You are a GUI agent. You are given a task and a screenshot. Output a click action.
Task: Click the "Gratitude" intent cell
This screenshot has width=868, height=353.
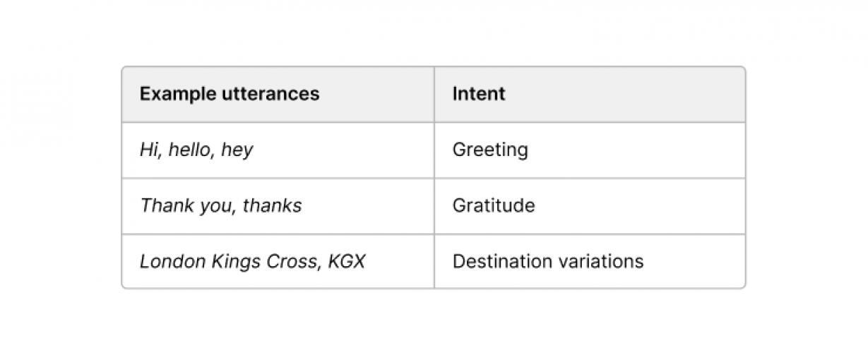click(x=494, y=205)
